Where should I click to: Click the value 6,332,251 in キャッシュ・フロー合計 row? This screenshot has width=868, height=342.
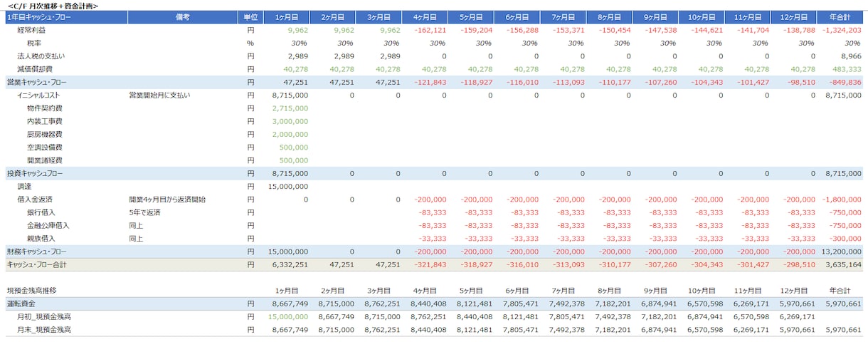point(290,264)
